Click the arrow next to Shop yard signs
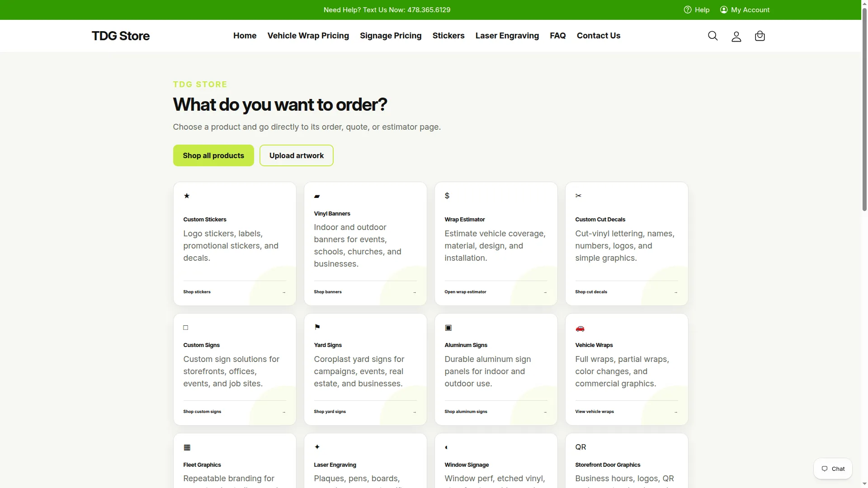Image resolution: width=868 pixels, height=488 pixels. tap(415, 412)
